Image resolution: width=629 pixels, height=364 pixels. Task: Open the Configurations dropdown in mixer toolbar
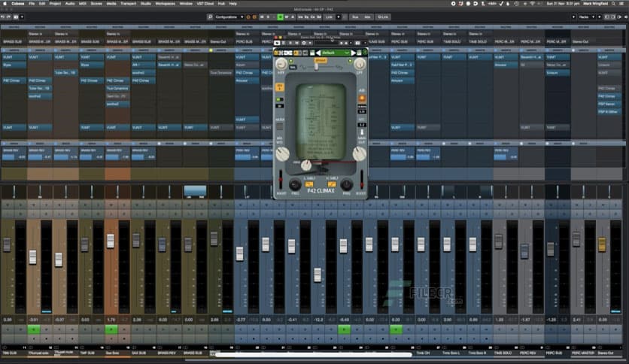[x=229, y=17]
